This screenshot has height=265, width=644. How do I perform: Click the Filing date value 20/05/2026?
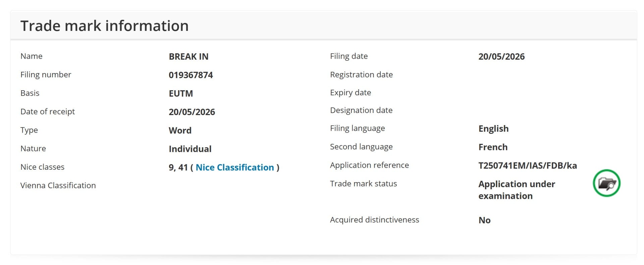[x=501, y=57]
